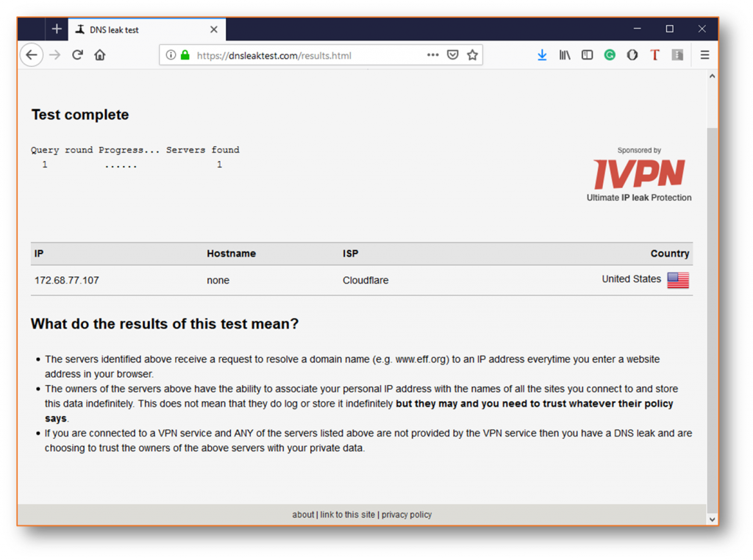This screenshot has height=560, width=753.
Task: Show site information via the info icon
Action: pos(171,55)
